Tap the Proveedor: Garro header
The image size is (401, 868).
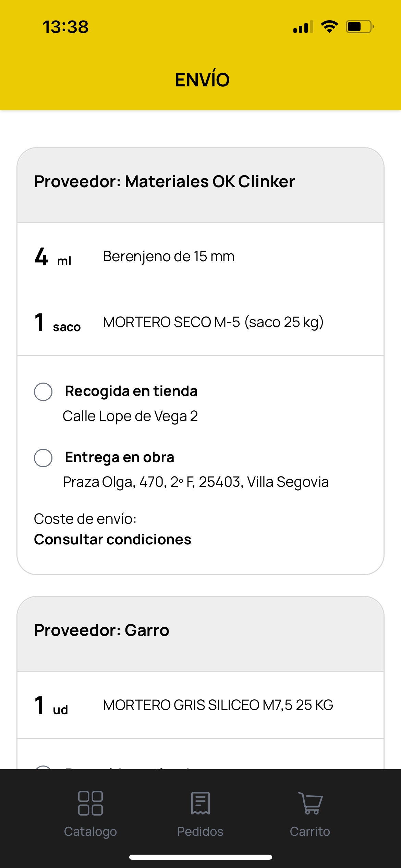pos(102,630)
